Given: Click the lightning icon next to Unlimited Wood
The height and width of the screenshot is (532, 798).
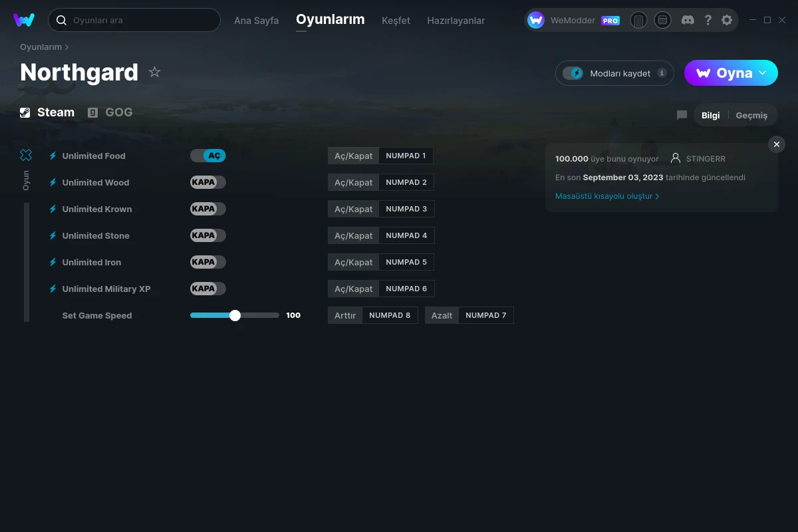Looking at the screenshot, I should pyautogui.click(x=53, y=182).
